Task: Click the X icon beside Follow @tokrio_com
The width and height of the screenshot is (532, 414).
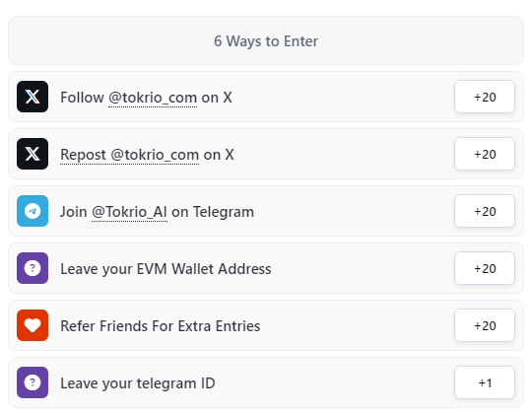Action: click(33, 97)
